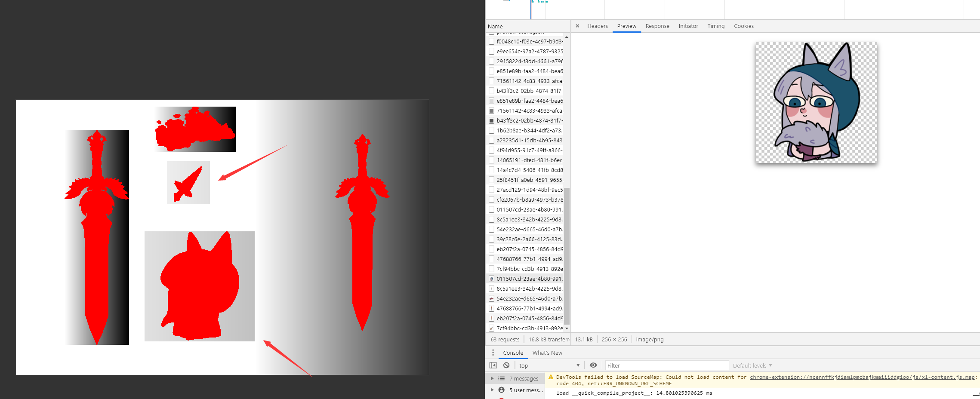Click the warning triangle icon in console
Image resolution: width=980 pixels, height=399 pixels.
pos(551,377)
